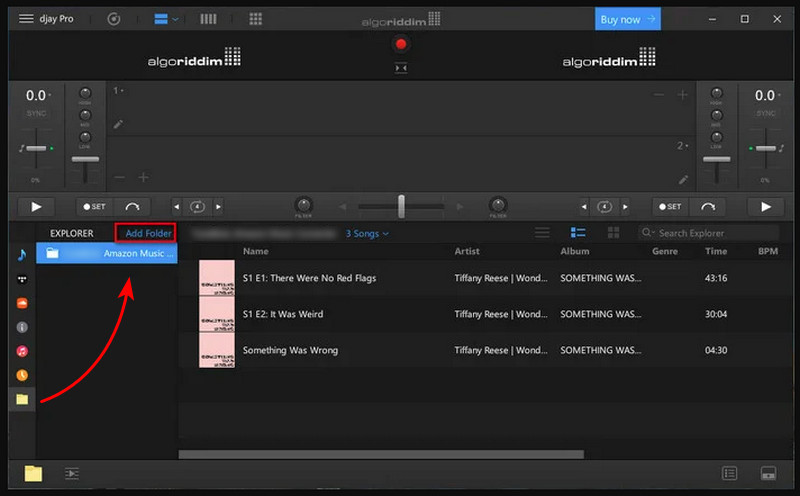Screen dimensions: 800x496
Task: Switch to compact list view icon
Action: (x=542, y=233)
